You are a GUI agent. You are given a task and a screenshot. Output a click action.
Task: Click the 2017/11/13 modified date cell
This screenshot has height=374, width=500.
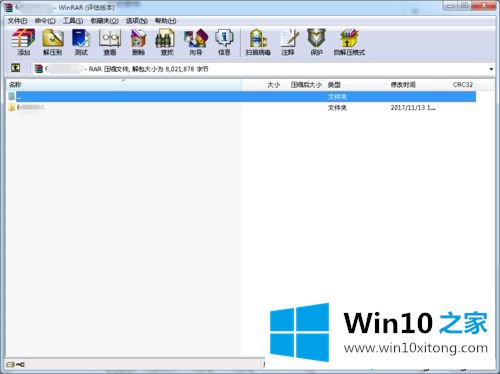(413, 107)
